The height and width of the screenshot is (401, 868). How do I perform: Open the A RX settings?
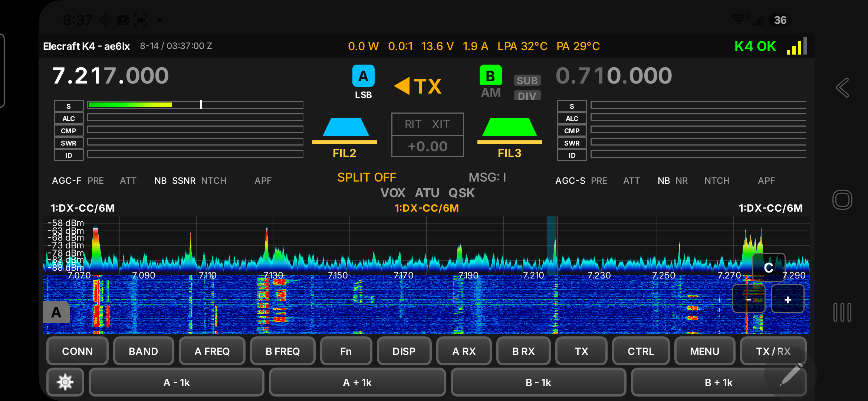point(464,351)
